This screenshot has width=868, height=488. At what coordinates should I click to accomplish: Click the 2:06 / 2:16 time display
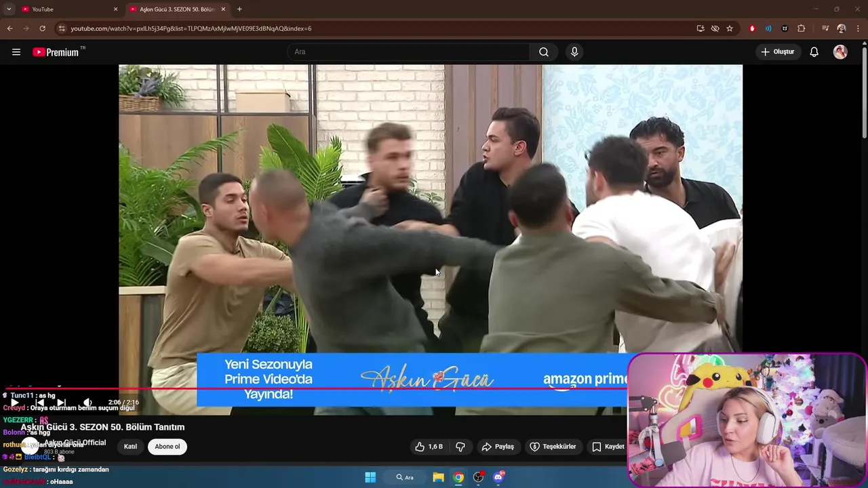point(123,403)
